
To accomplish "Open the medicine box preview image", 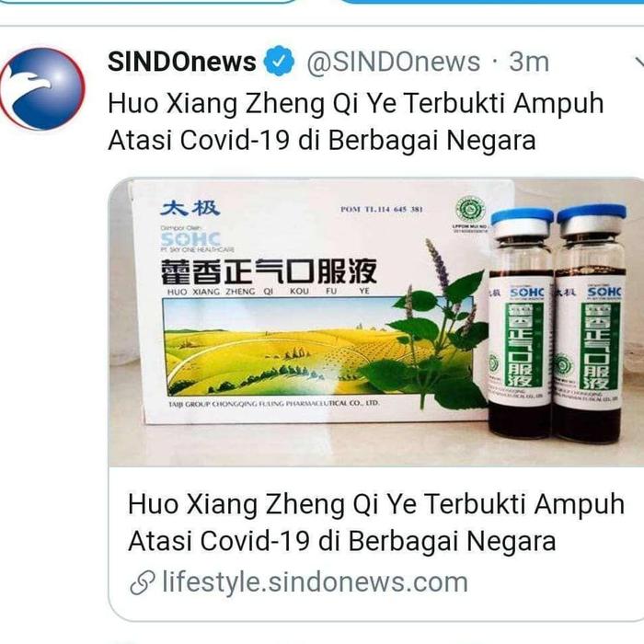I will [x=375, y=322].
